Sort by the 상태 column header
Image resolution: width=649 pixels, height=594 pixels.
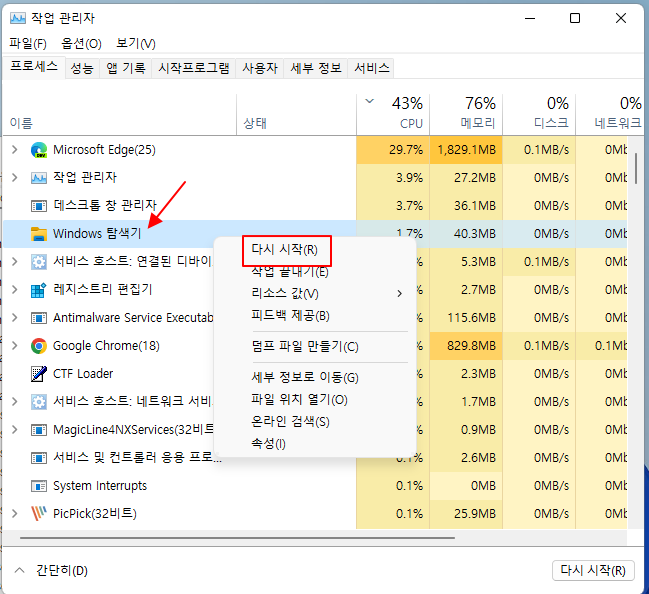(x=296, y=115)
